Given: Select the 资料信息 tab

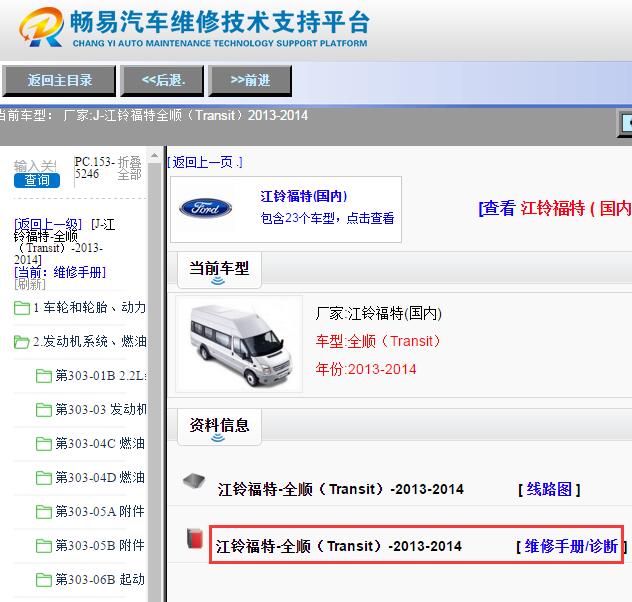Looking at the screenshot, I should [219, 426].
